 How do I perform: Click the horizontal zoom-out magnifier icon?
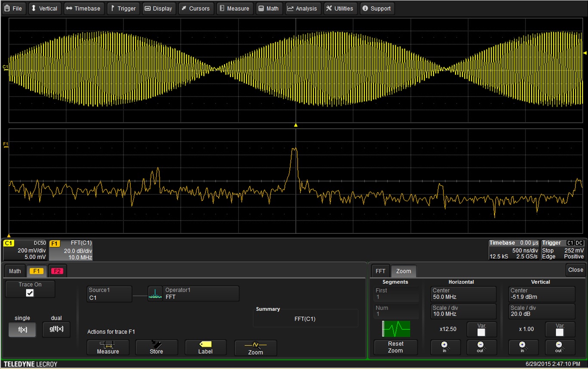(481, 347)
